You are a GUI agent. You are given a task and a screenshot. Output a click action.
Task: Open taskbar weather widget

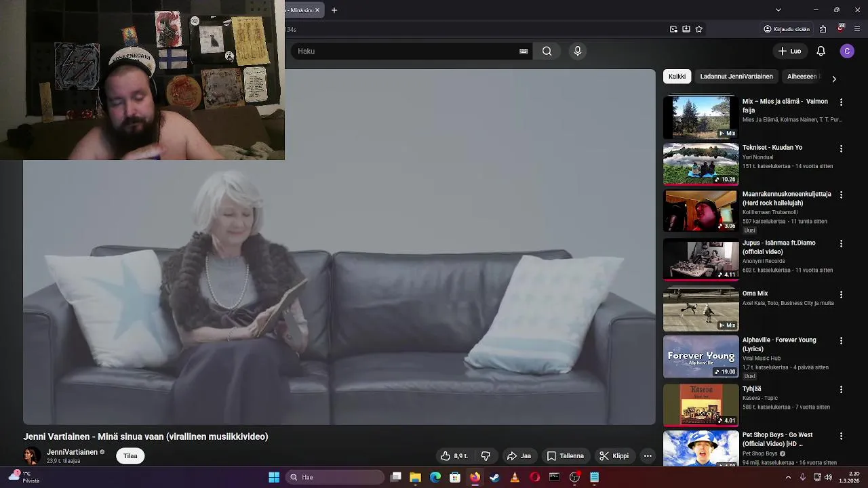[x=24, y=477]
